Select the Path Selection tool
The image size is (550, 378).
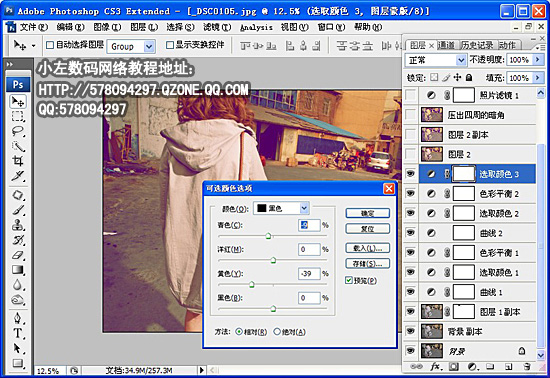click(18, 348)
